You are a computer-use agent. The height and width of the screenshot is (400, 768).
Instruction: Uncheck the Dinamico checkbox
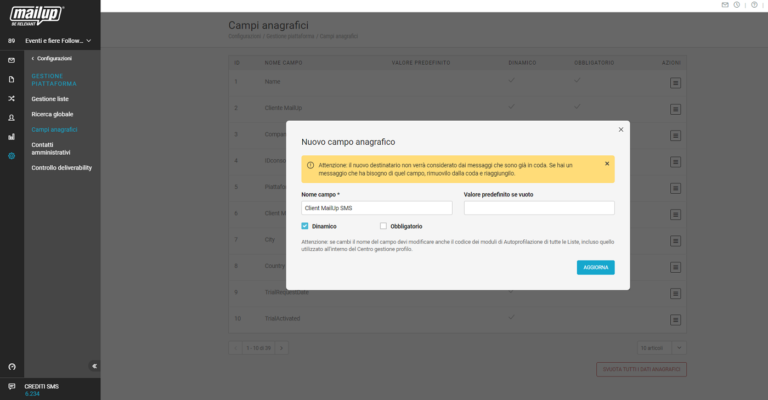305,226
